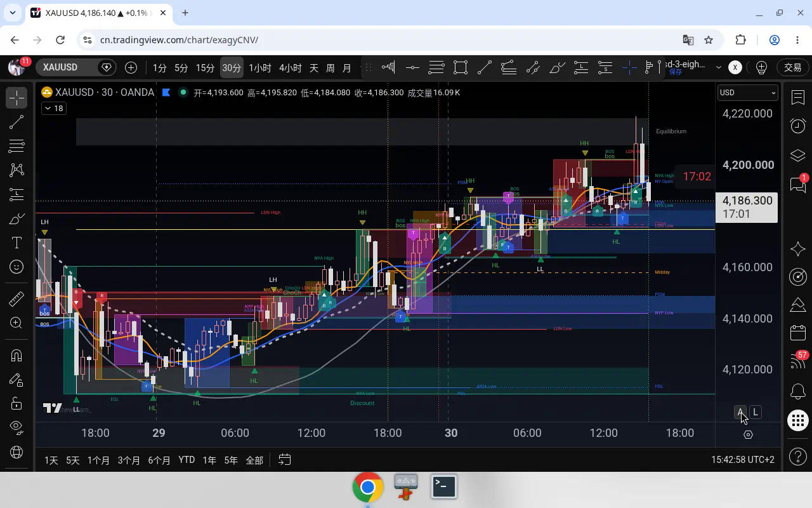Switch to 1小时 timeframe
The width and height of the screenshot is (812, 508).
(x=259, y=67)
